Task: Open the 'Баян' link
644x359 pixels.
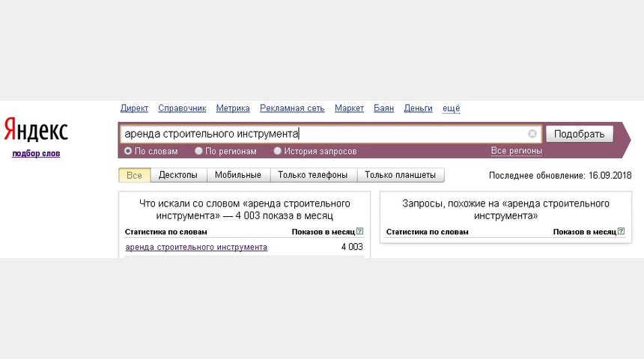Action: (x=383, y=108)
